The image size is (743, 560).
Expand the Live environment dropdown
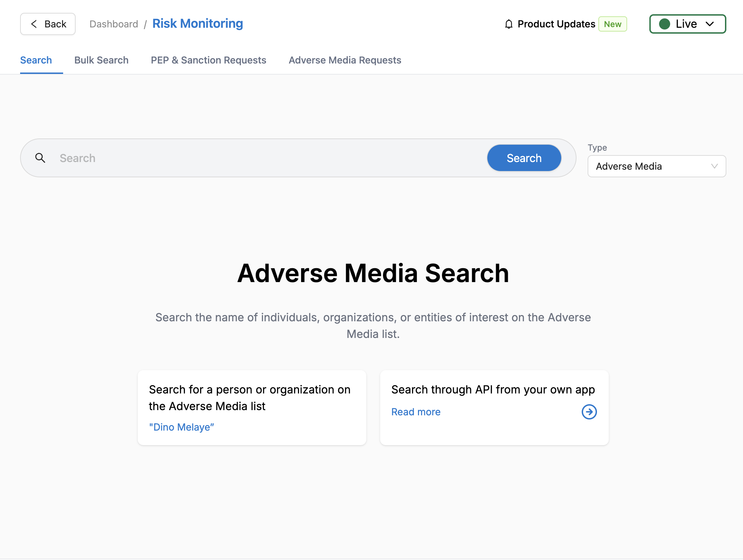709,24
